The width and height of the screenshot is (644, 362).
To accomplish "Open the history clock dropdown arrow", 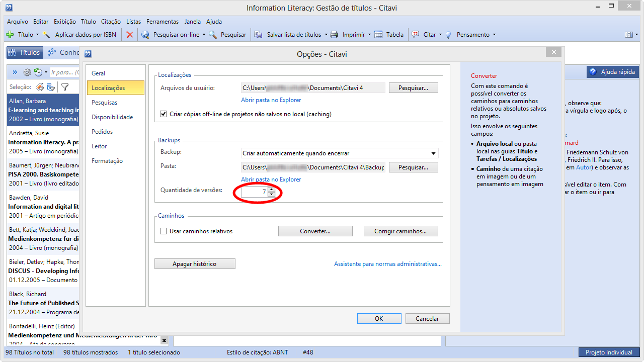I will point(46,72).
